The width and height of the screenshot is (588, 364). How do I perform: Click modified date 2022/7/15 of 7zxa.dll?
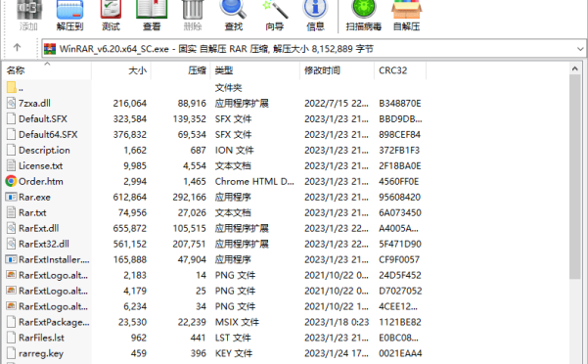click(337, 103)
